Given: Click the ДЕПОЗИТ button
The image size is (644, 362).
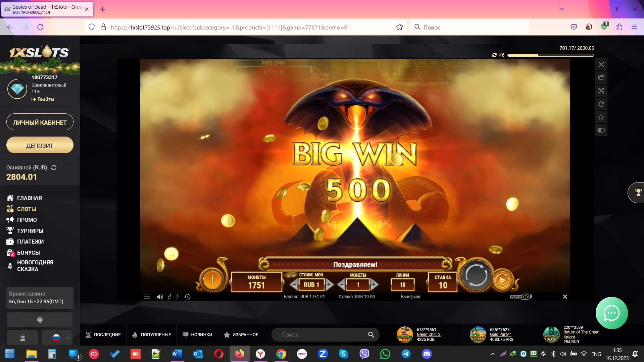Looking at the screenshot, I should point(40,145).
